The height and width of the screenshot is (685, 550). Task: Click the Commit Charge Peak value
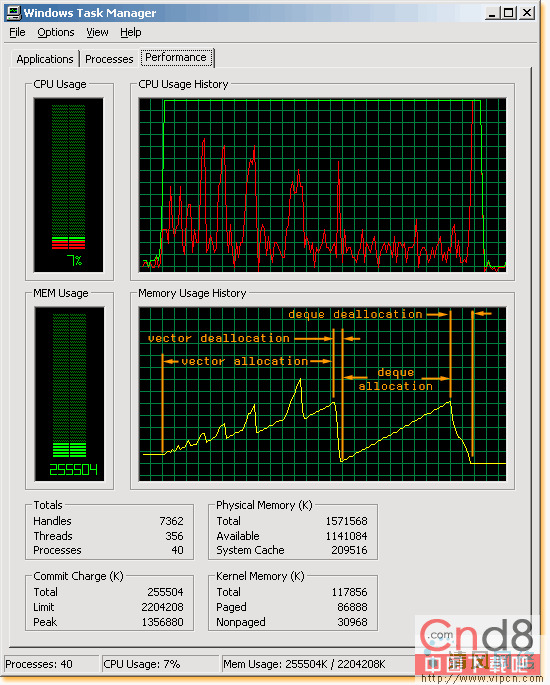point(162,622)
